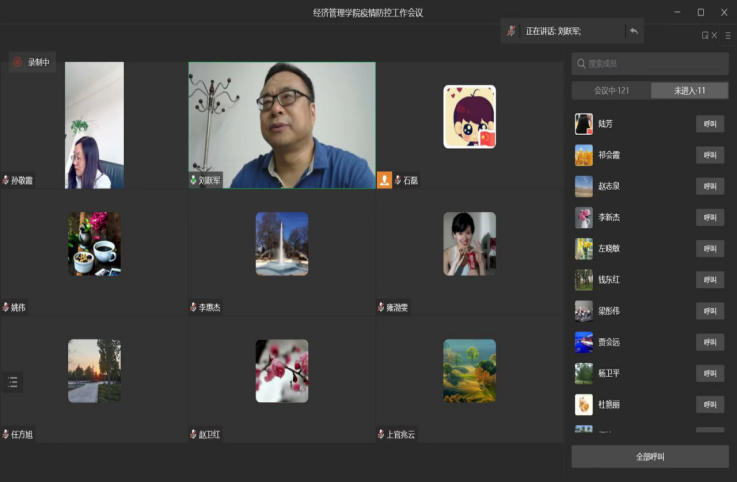737x482 pixels.
Task: Click the green mic icon beside 刘联军
Action: point(193,181)
